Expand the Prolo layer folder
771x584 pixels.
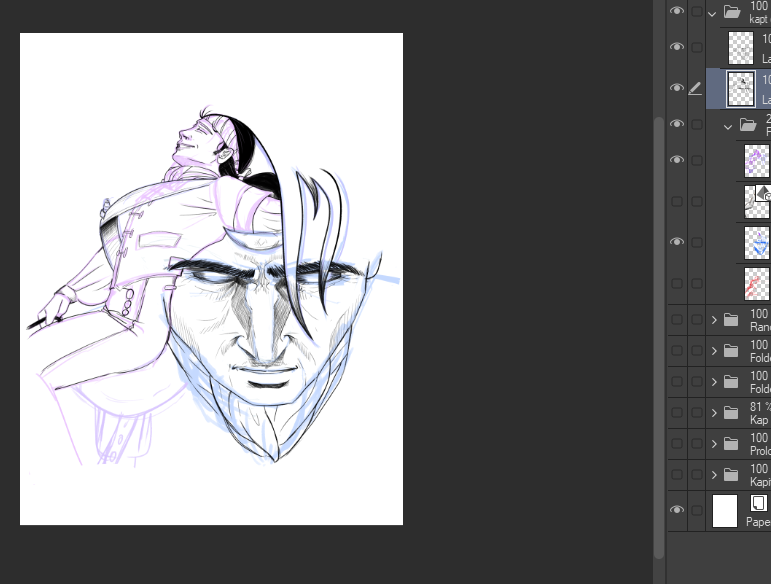(714, 443)
